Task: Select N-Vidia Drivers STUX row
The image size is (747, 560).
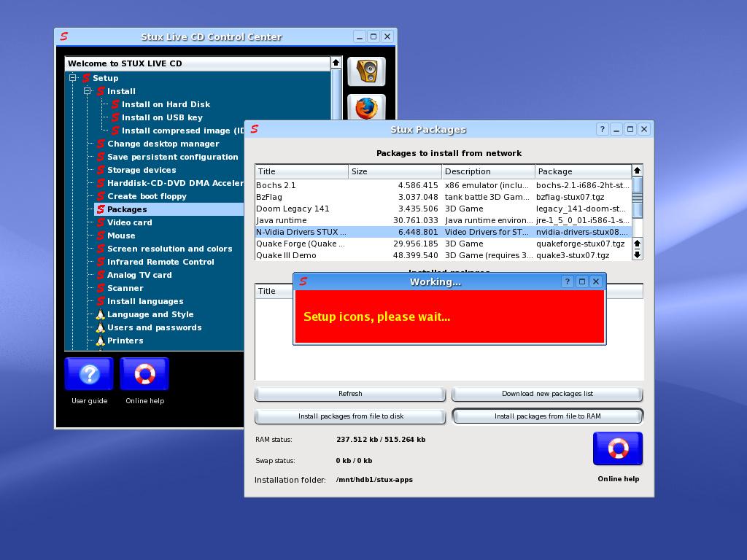Action: [x=443, y=232]
